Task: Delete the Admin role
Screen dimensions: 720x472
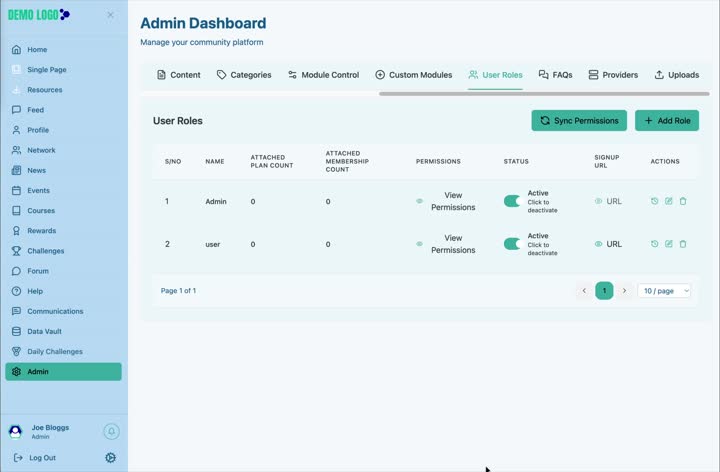Action: click(x=683, y=201)
